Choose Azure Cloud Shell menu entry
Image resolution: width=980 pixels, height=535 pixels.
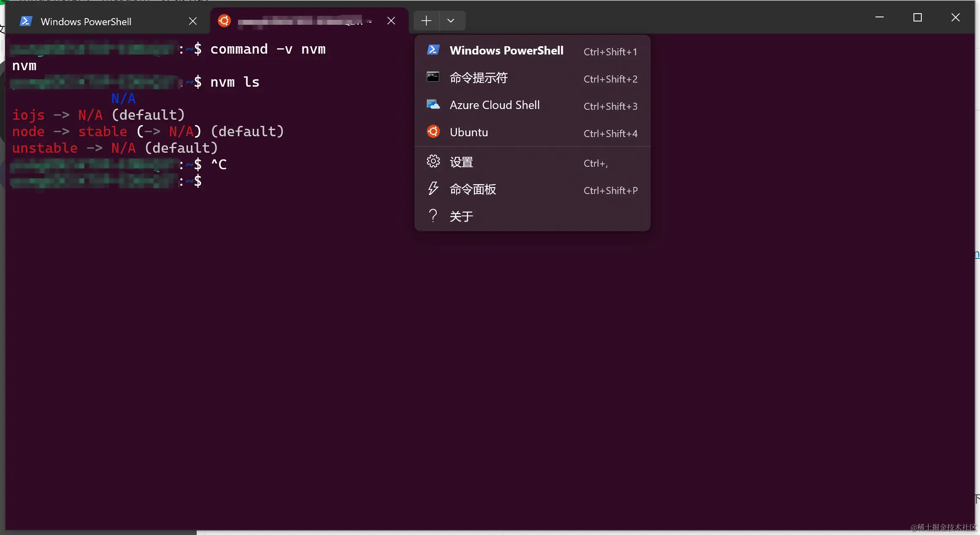coord(495,105)
